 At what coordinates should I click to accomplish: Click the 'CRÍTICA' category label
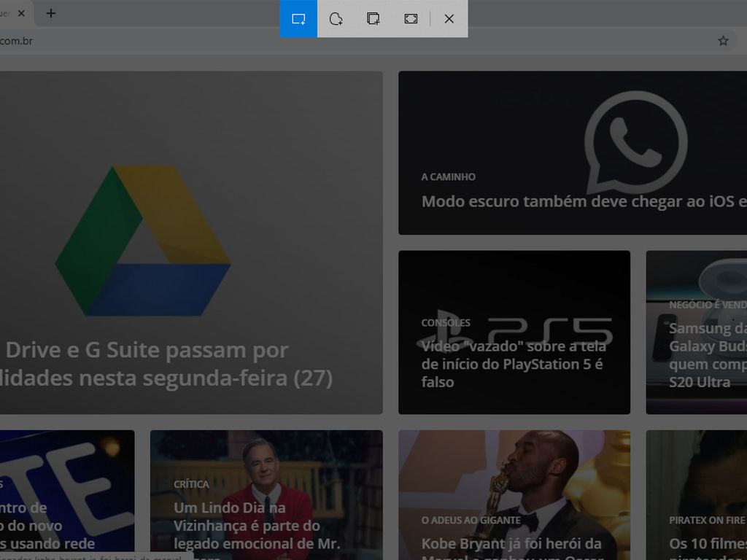[x=191, y=484]
